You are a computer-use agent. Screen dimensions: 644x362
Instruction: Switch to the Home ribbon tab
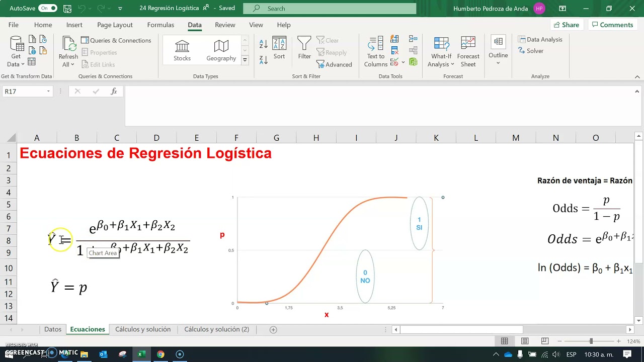click(x=43, y=25)
